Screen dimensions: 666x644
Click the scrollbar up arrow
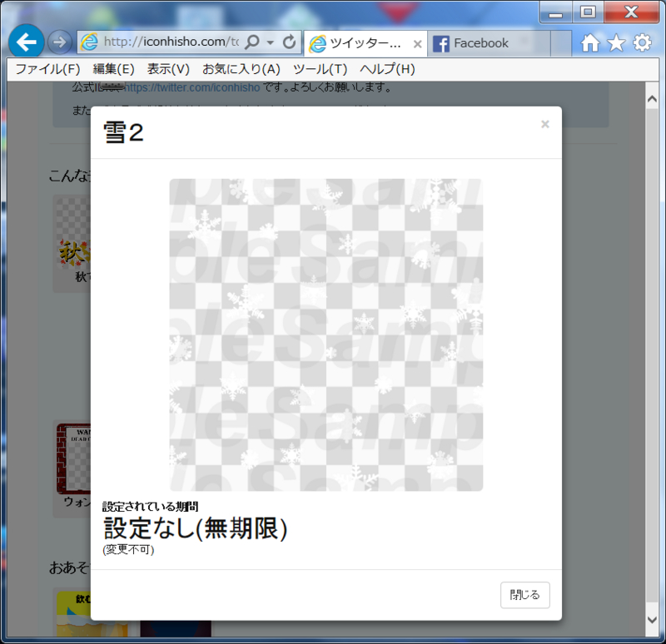coord(652,99)
